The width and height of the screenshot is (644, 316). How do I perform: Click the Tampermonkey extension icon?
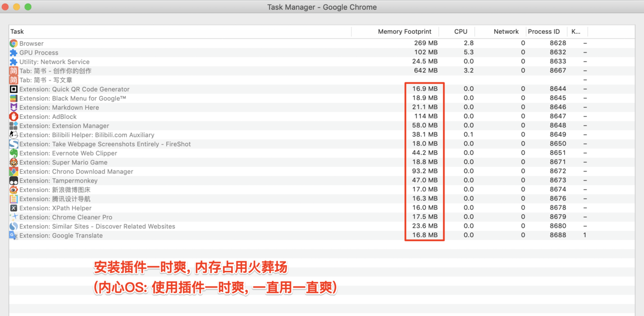coord(14,181)
